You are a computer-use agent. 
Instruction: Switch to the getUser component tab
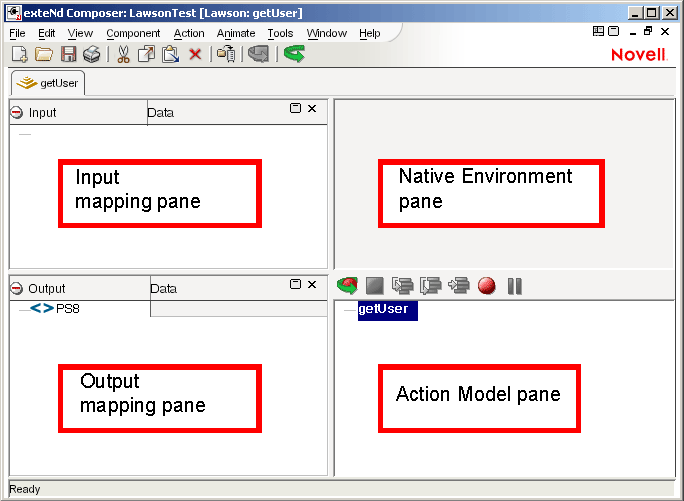(48, 83)
